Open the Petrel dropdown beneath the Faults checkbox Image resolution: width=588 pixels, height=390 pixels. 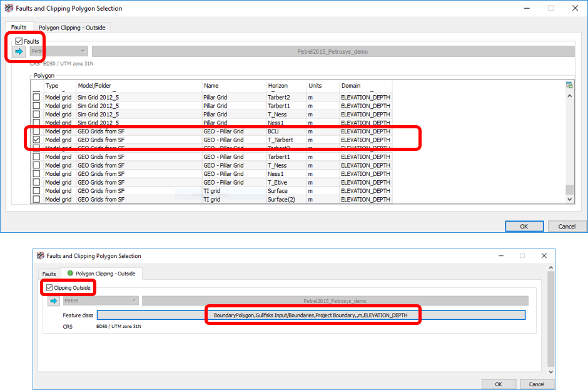[59, 51]
